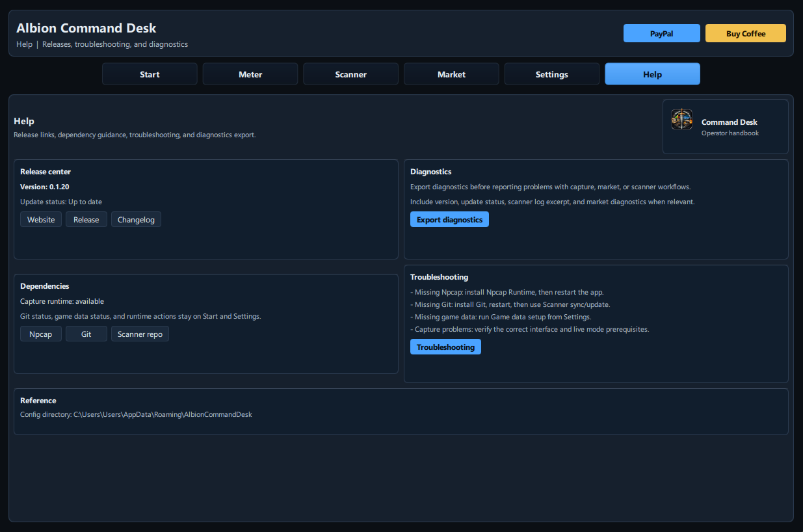Click the Buy Coffee button
Screen dimensions: 803x532
pyautogui.click(x=745, y=33)
